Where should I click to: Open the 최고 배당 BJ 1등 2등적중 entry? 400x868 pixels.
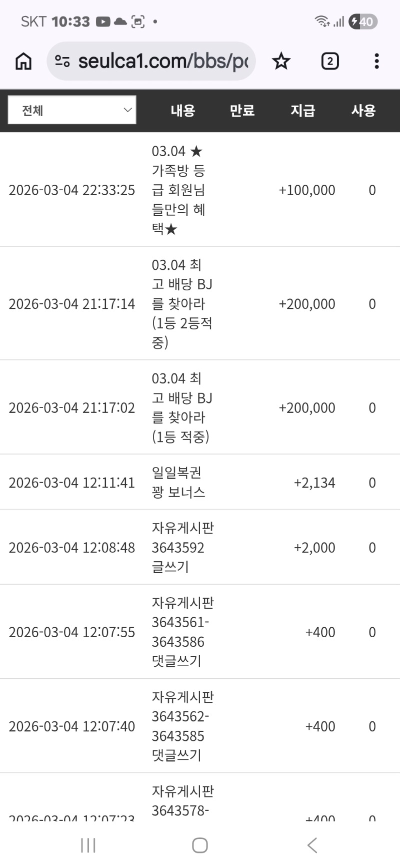[x=182, y=304]
